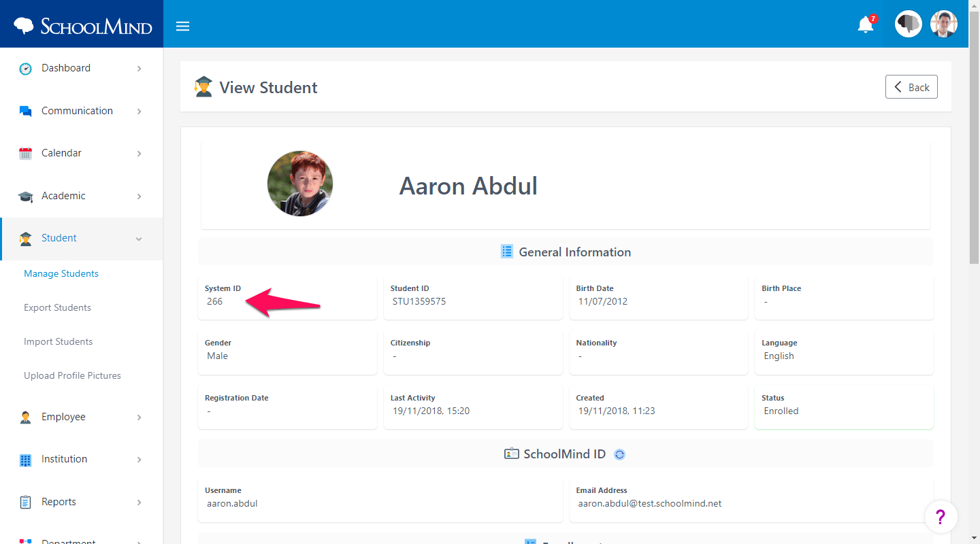Click the Status value Enrolled

tap(781, 411)
